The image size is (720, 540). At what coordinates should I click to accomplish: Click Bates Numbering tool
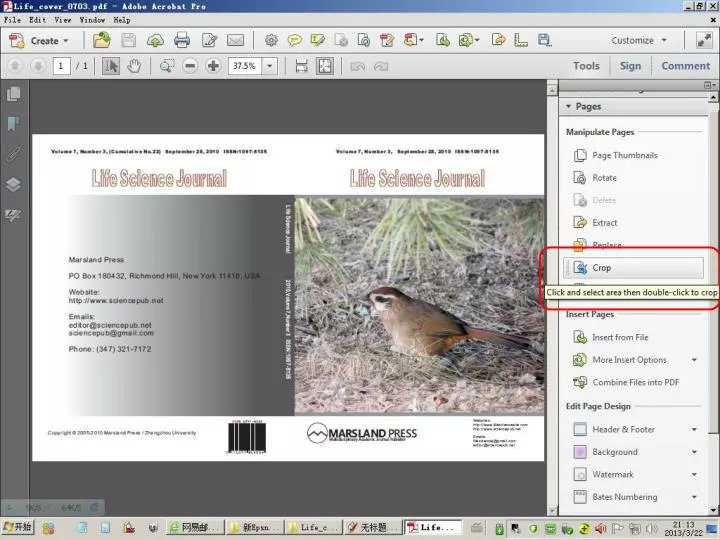point(615,497)
